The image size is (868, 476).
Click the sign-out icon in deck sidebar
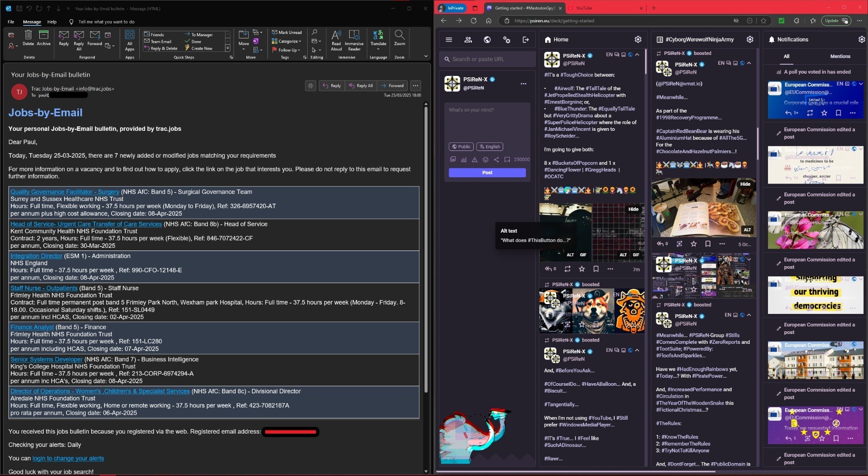coord(526,40)
